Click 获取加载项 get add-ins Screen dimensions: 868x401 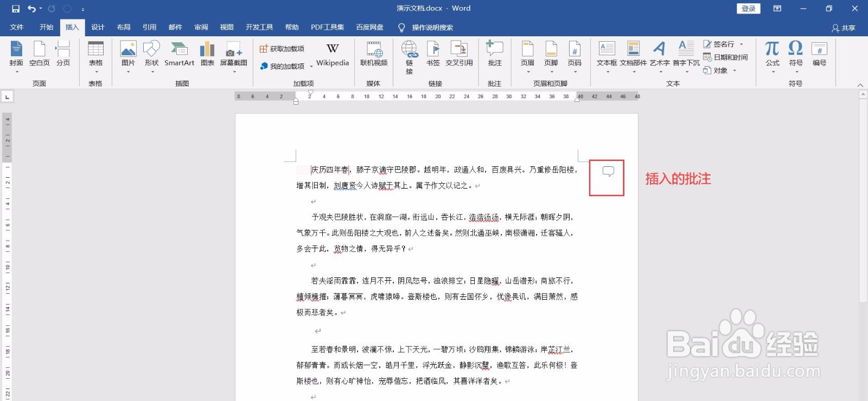282,49
